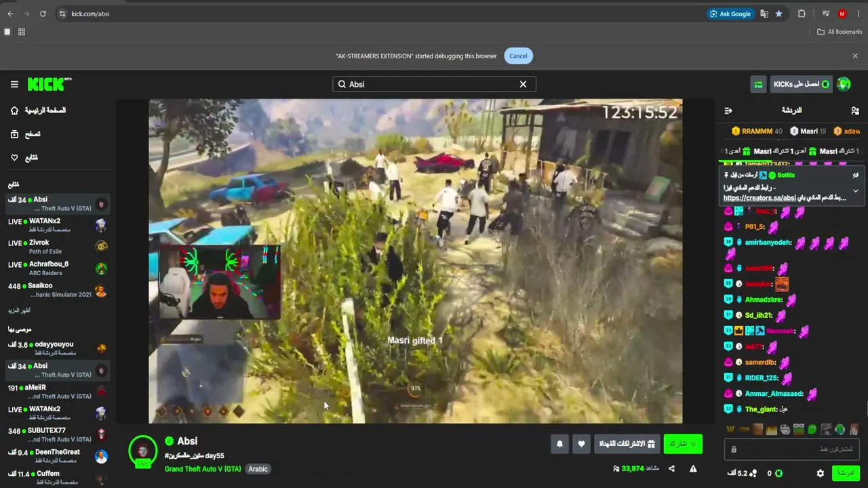Open chat settings gear
868x488 pixels.
[821, 473]
